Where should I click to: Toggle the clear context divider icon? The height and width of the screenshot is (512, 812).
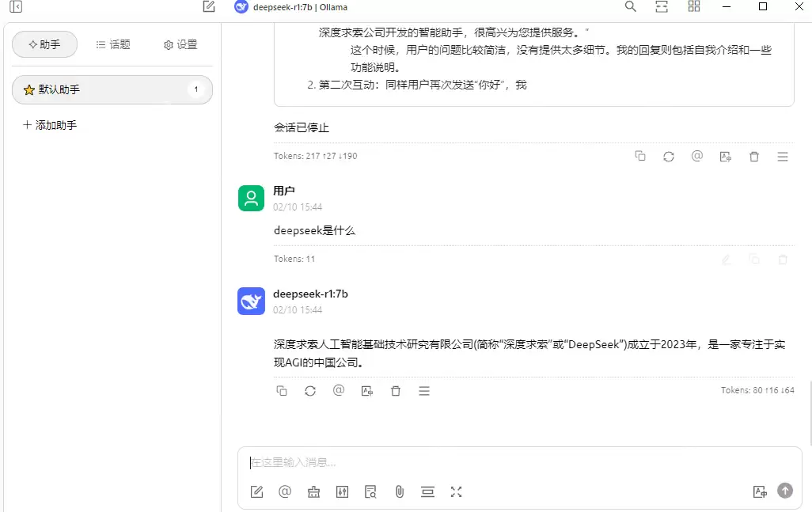coord(427,491)
